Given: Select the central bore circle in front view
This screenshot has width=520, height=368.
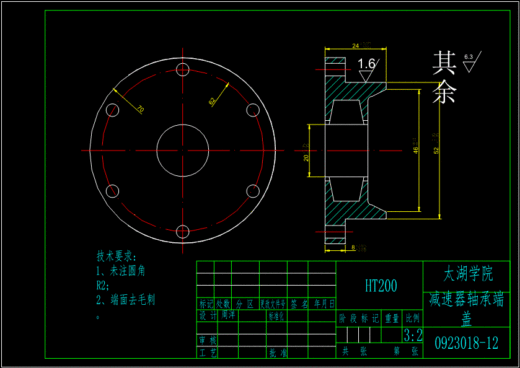Looking at the screenshot, I should tap(183, 150).
